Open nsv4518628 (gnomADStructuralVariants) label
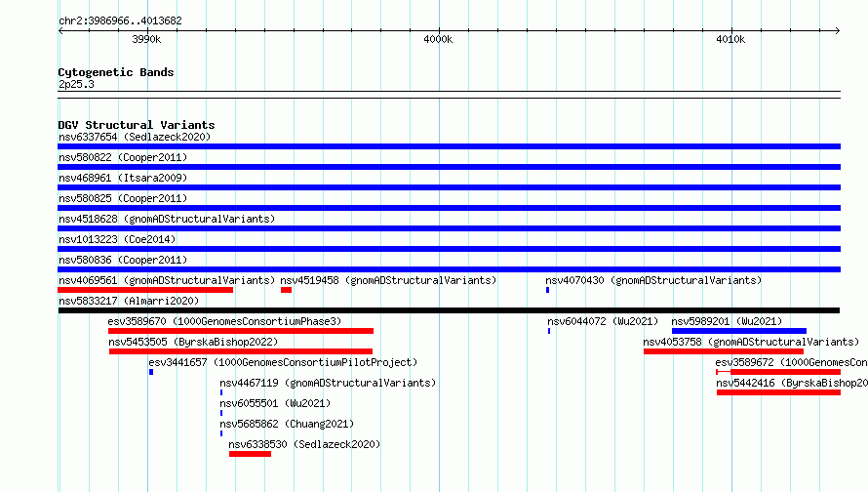Viewport: 868px width, 492px height. (167, 219)
